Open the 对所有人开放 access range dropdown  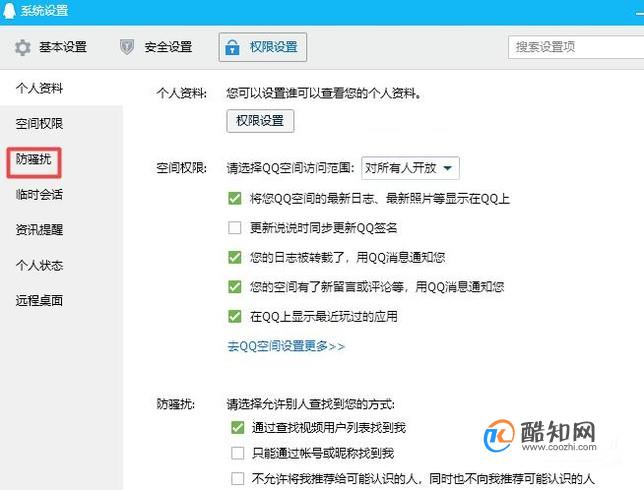(410, 168)
